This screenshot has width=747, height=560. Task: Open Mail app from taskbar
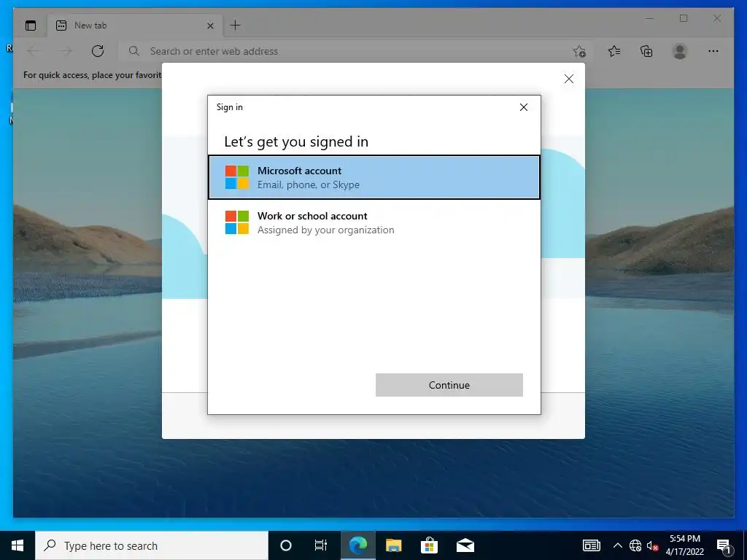coord(465,545)
